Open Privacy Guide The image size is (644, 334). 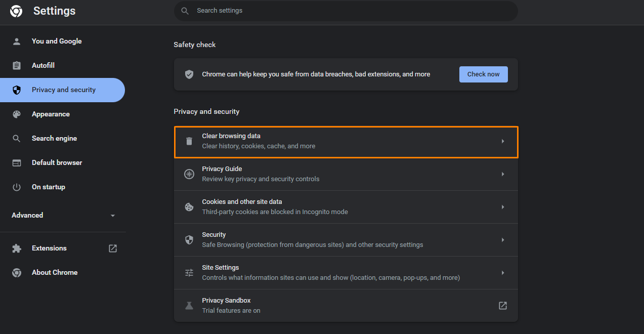(346, 174)
